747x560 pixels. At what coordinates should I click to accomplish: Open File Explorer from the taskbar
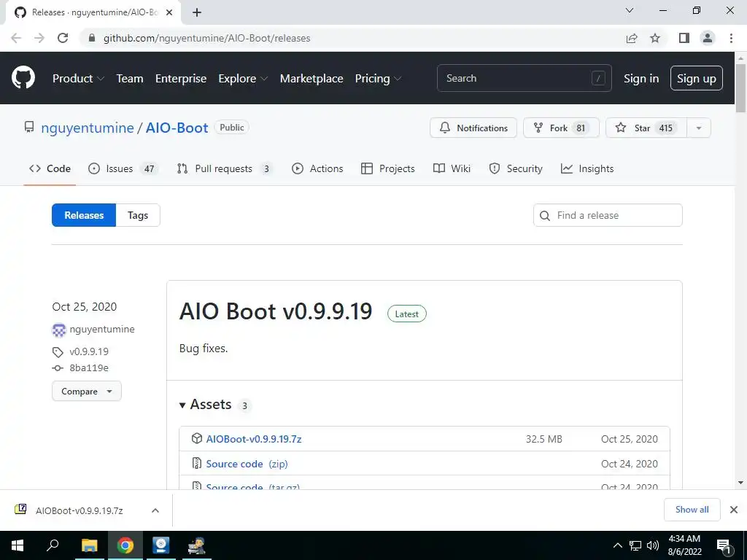coord(89,545)
